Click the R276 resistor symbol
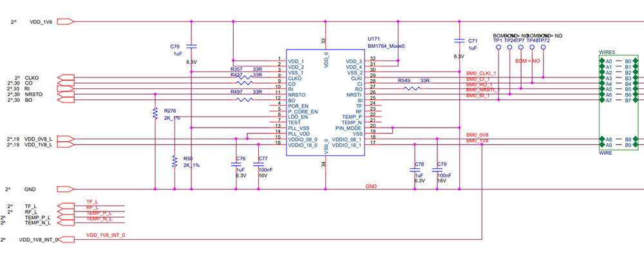 coord(155,114)
